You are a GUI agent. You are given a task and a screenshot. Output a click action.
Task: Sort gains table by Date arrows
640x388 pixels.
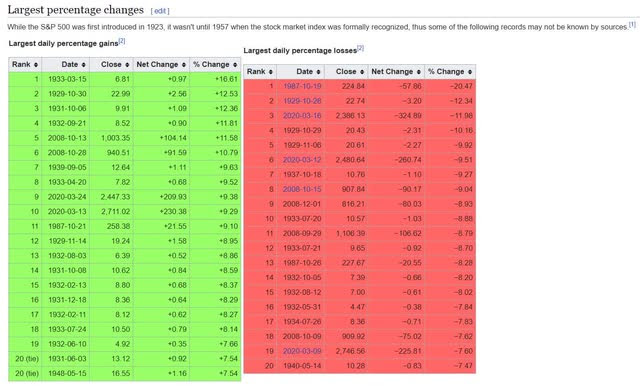pyautogui.click(x=83, y=65)
